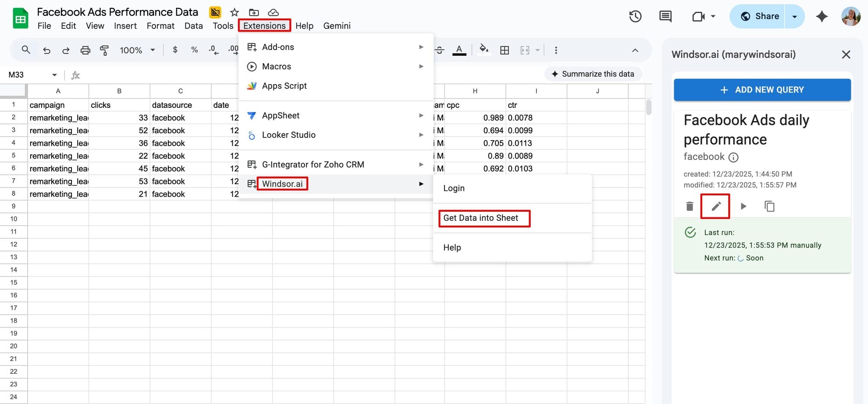The width and height of the screenshot is (868, 404).
Task: Open the text color picker
Action: (x=459, y=50)
